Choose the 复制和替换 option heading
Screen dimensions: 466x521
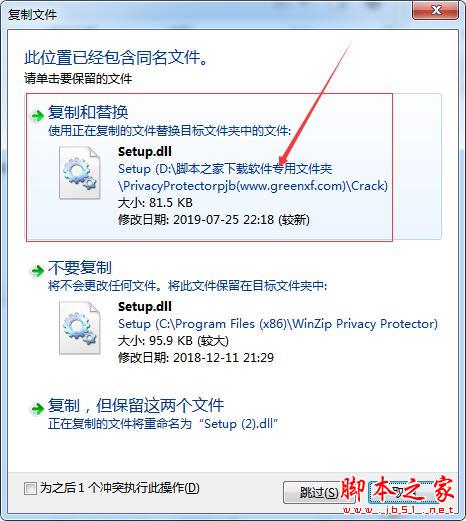(88, 112)
